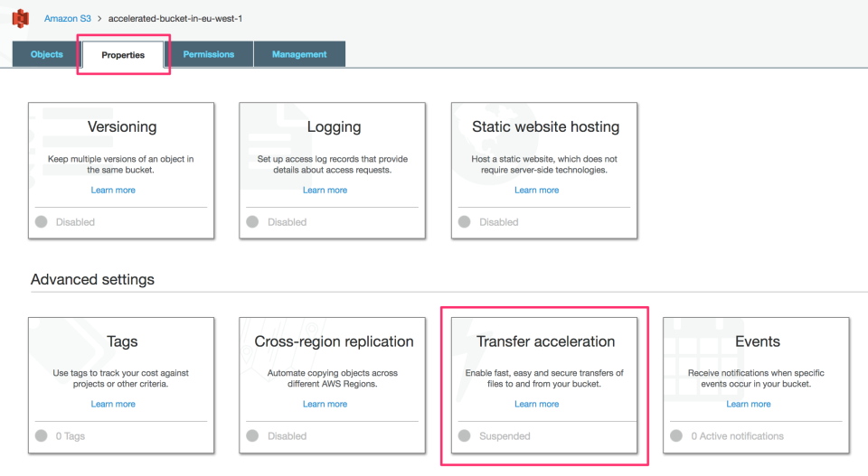This screenshot has width=868, height=476.
Task: Toggle the Logging Disabled status circle
Action: tap(252, 221)
